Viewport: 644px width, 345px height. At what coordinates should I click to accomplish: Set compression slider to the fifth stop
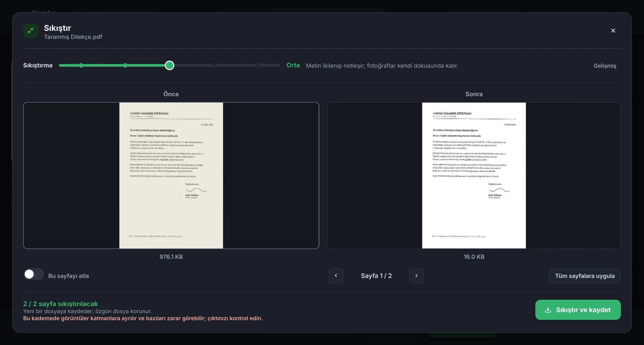click(x=258, y=65)
